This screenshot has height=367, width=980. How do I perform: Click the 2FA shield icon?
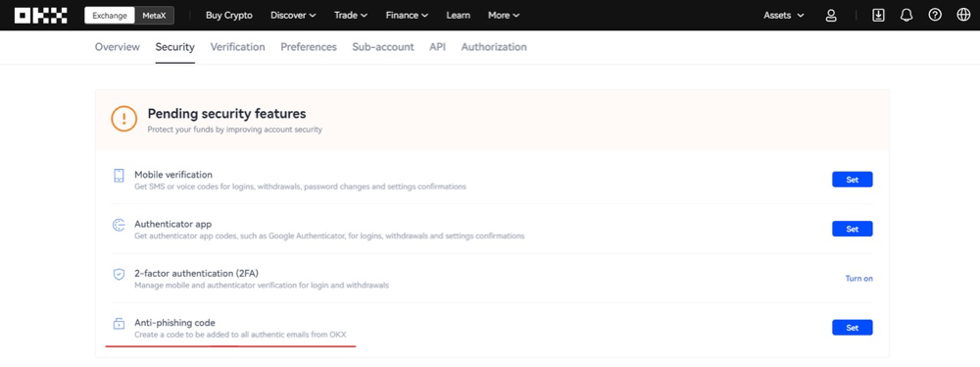[x=119, y=275]
